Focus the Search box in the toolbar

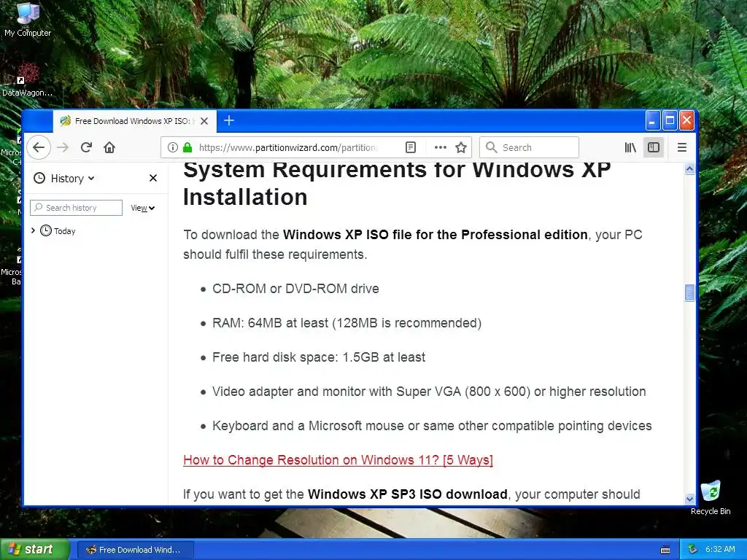click(x=530, y=147)
